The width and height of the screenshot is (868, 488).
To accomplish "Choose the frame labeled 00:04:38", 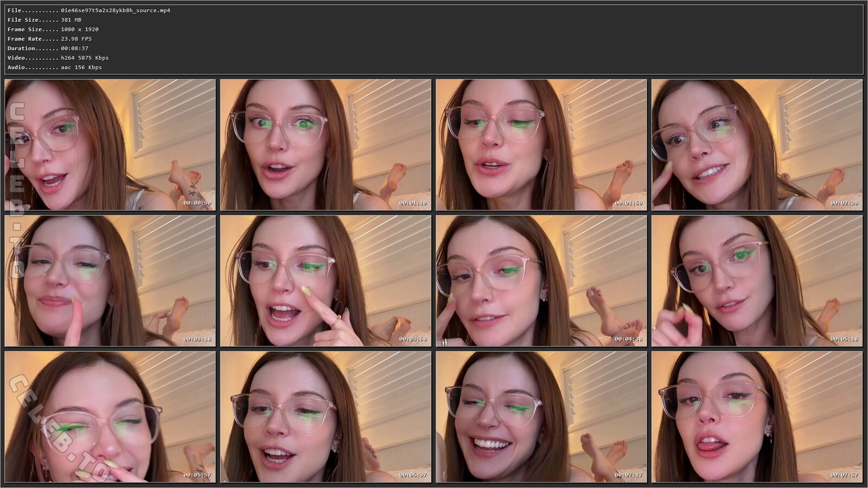I will (541, 281).
